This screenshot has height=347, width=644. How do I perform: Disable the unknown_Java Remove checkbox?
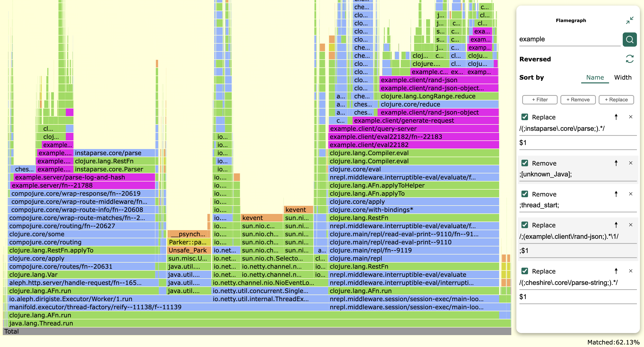[525, 163]
